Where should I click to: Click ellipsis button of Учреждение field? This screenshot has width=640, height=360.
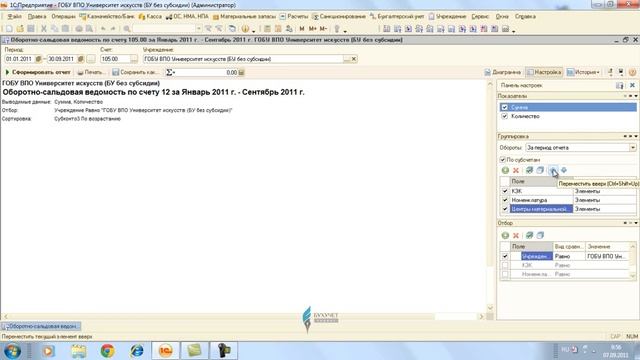click(x=347, y=59)
